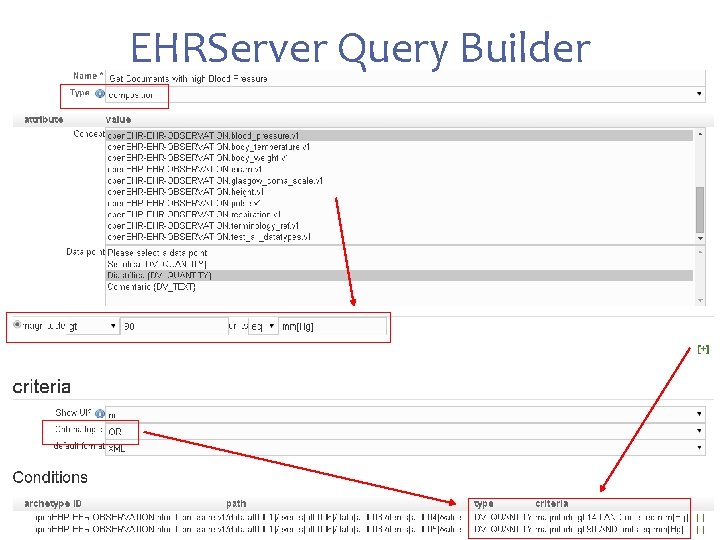Click the 'criteria' column header in Conditions
Image resolution: width=720 pixels, height=540 pixels.
coord(551,504)
